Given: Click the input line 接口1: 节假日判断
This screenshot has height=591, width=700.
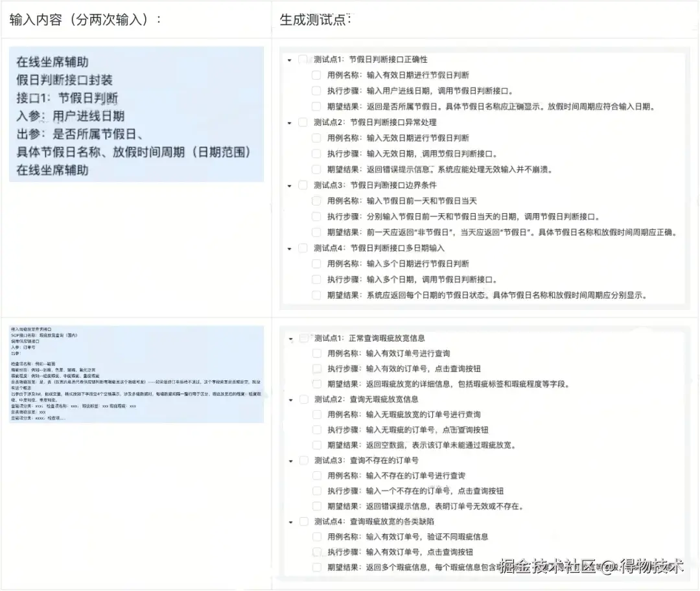Looking at the screenshot, I should pyautogui.click(x=67, y=98).
